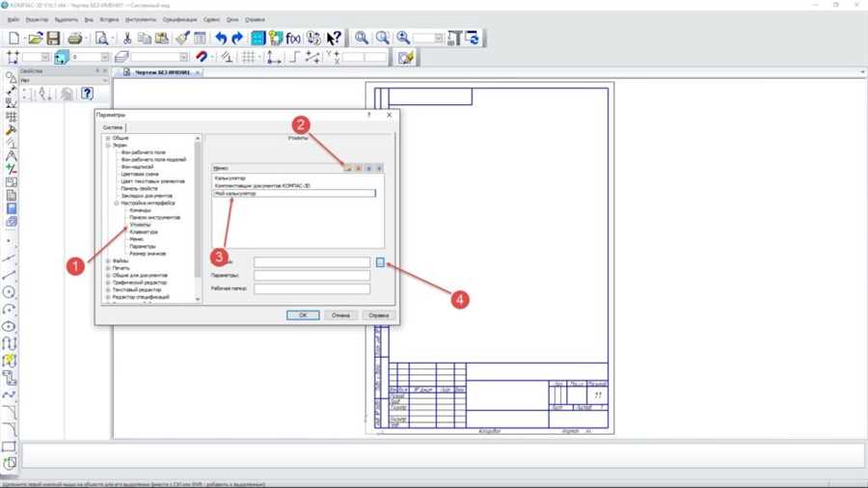
Task: Expand the 'Печать' tree node
Action: click(108, 268)
